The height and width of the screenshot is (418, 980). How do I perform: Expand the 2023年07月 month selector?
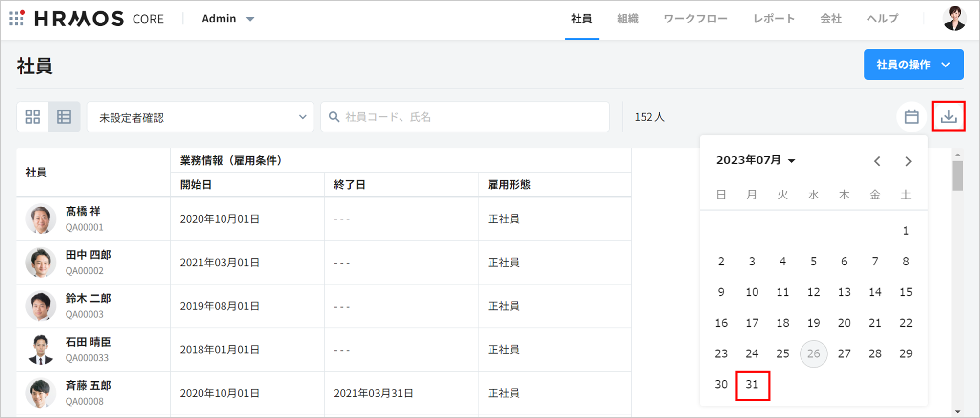(x=756, y=160)
